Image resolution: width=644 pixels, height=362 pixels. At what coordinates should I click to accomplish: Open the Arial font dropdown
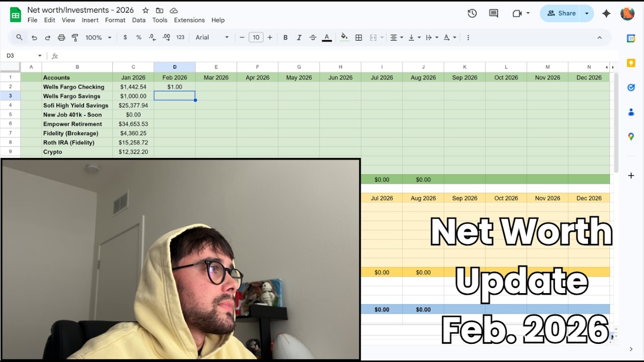(x=212, y=37)
